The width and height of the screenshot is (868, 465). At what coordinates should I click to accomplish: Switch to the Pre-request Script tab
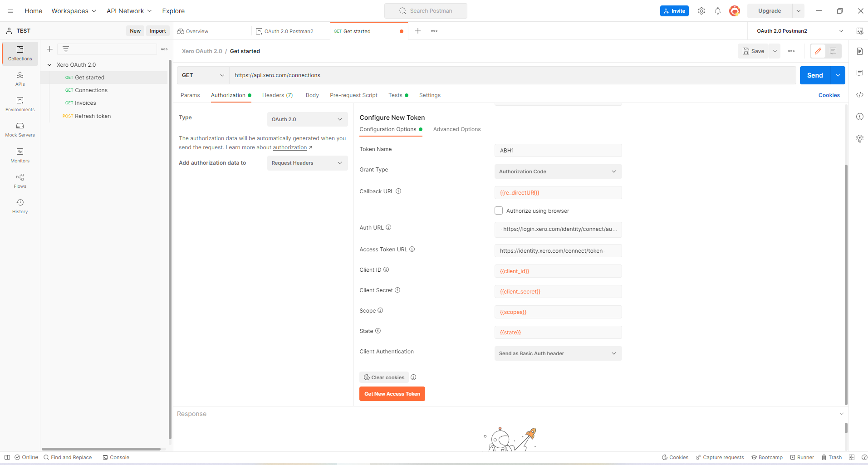(353, 95)
